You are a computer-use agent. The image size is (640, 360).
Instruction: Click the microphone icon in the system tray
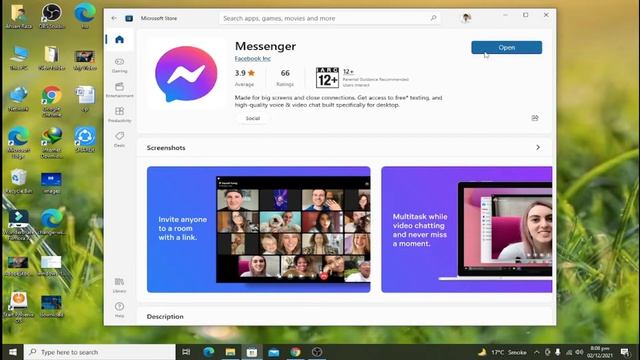(x=558, y=352)
